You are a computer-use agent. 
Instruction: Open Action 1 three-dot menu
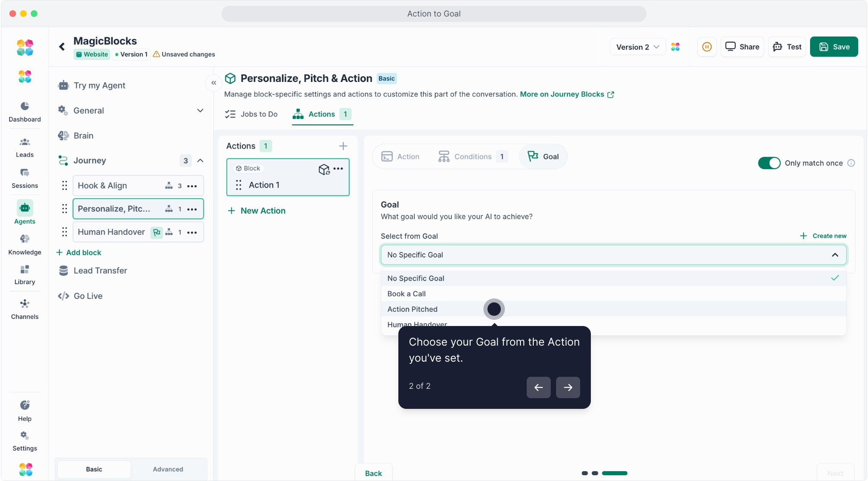[338, 169]
